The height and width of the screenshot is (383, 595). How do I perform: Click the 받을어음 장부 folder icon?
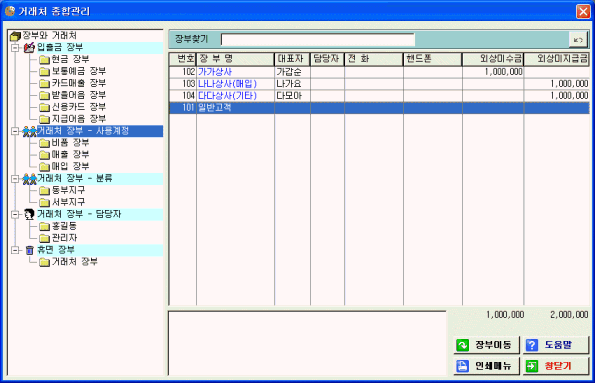pyautogui.click(x=44, y=95)
